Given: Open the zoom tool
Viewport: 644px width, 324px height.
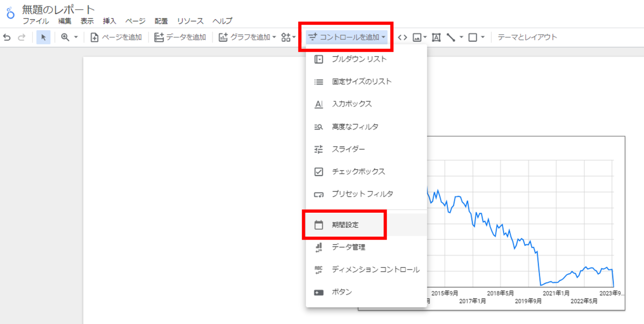Looking at the screenshot, I should [x=65, y=37].
